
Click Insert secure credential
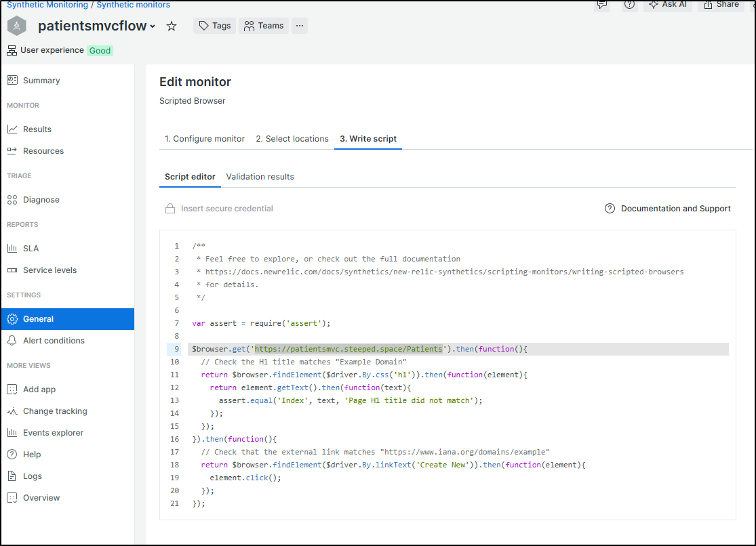pos(226,209)
